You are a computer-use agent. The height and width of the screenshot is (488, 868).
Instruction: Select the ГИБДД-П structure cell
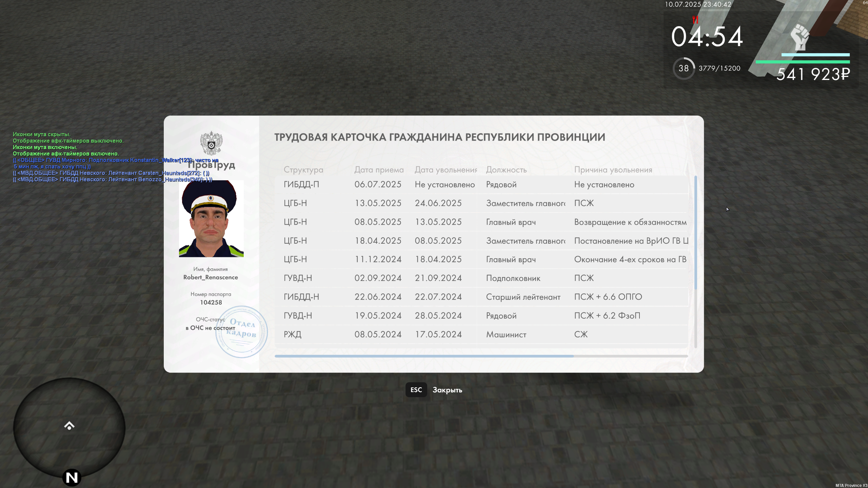point(301,184)
